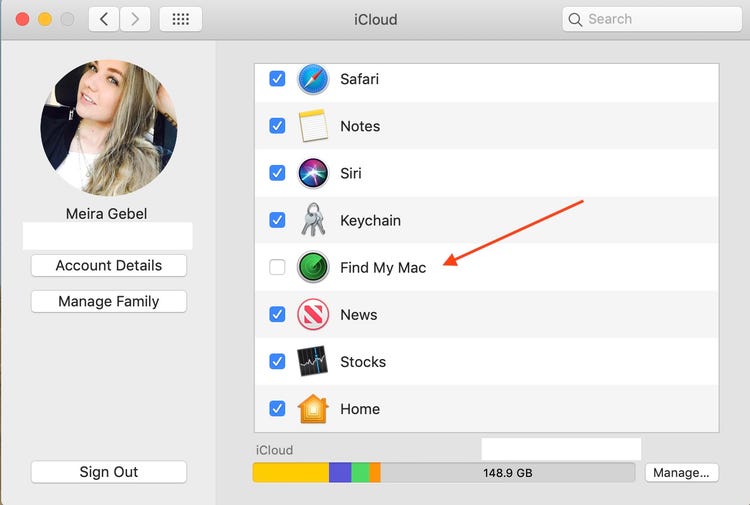Screen dimensions: 750x505
Task: Disable the Siri checkbox
Action: (x=277, y=173)
